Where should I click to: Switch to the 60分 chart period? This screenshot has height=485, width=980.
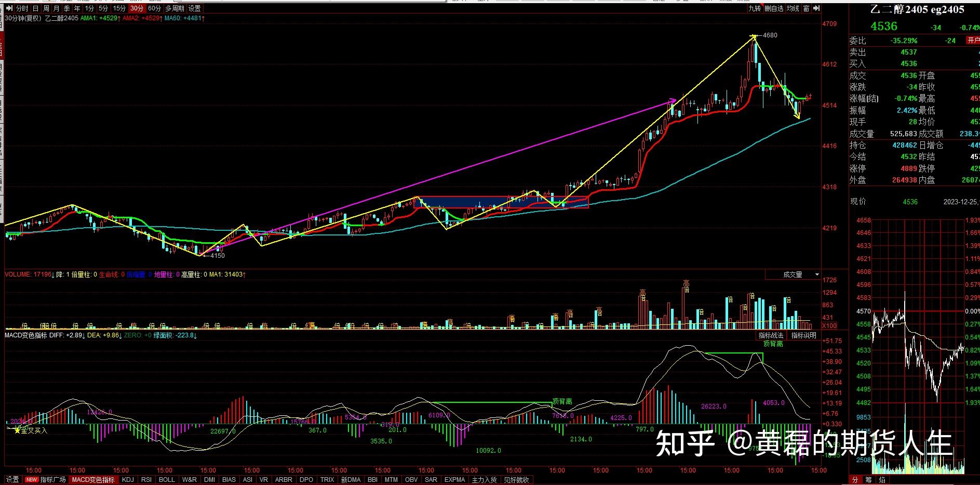154,8
